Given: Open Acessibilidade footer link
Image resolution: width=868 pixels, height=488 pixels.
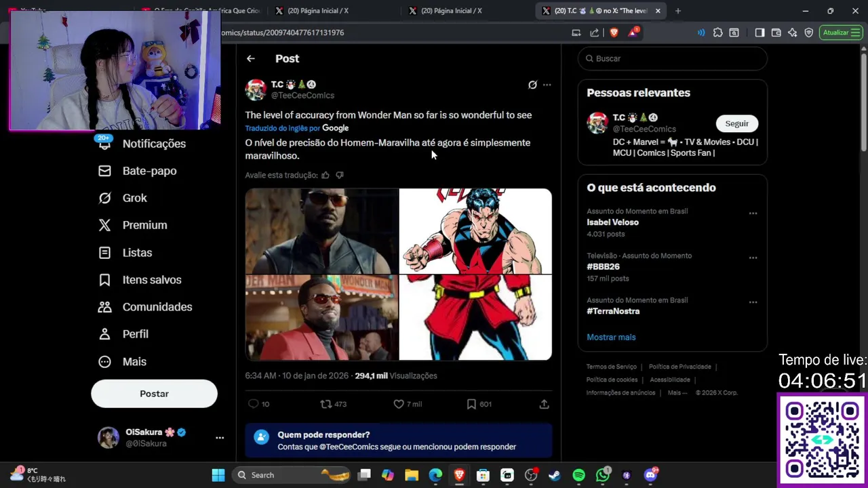Looking at the screenshot, I should point(670,380).
